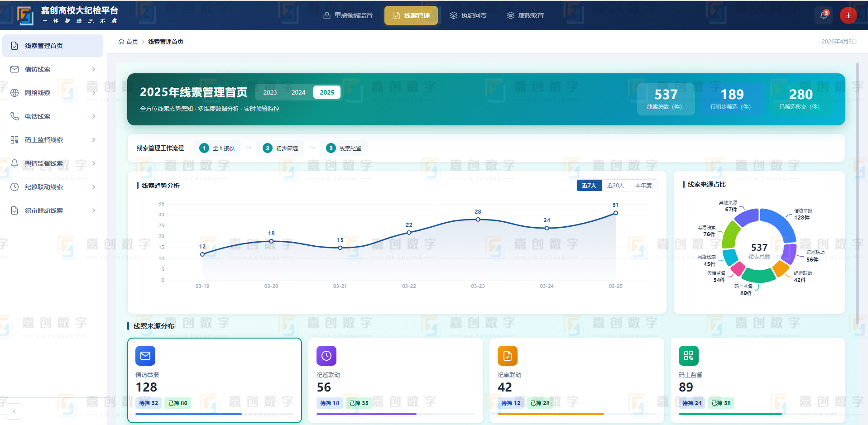Switch trend chart to 近7天

click(x=589, y=186)
